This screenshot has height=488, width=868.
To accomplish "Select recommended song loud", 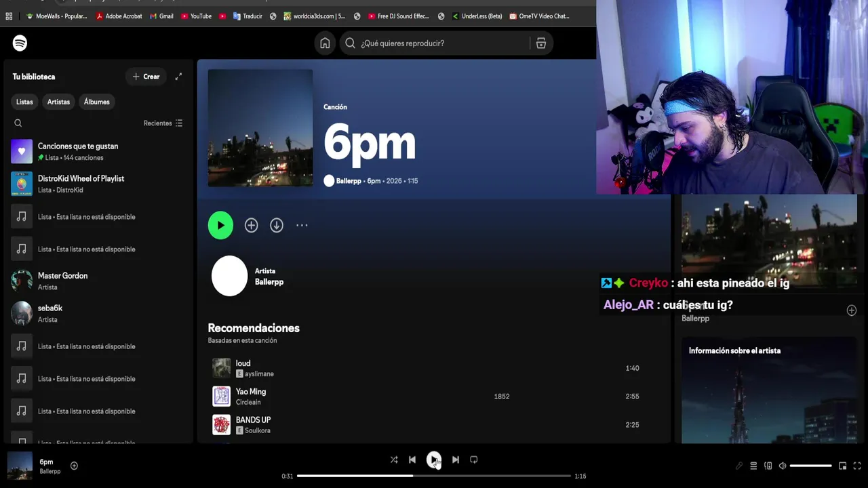I will tap(243, 363).
